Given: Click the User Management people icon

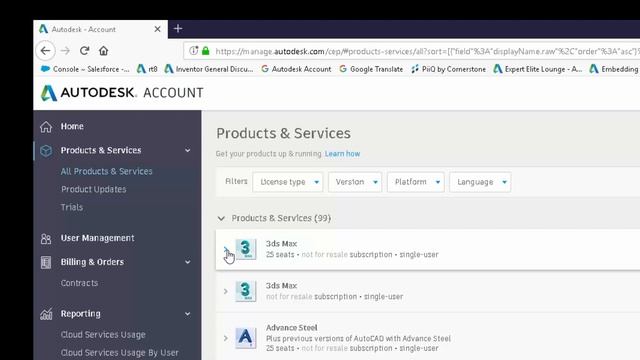Looking at the screenshot, I should 46,238.
